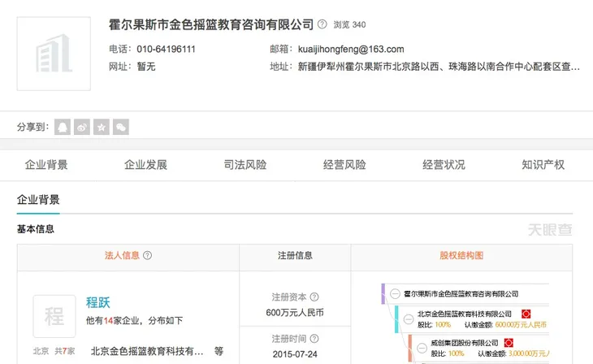The width and height of the screenshot is (593, 364).
Task: Click help icon next to 法人信息
Action: [147, 255]
